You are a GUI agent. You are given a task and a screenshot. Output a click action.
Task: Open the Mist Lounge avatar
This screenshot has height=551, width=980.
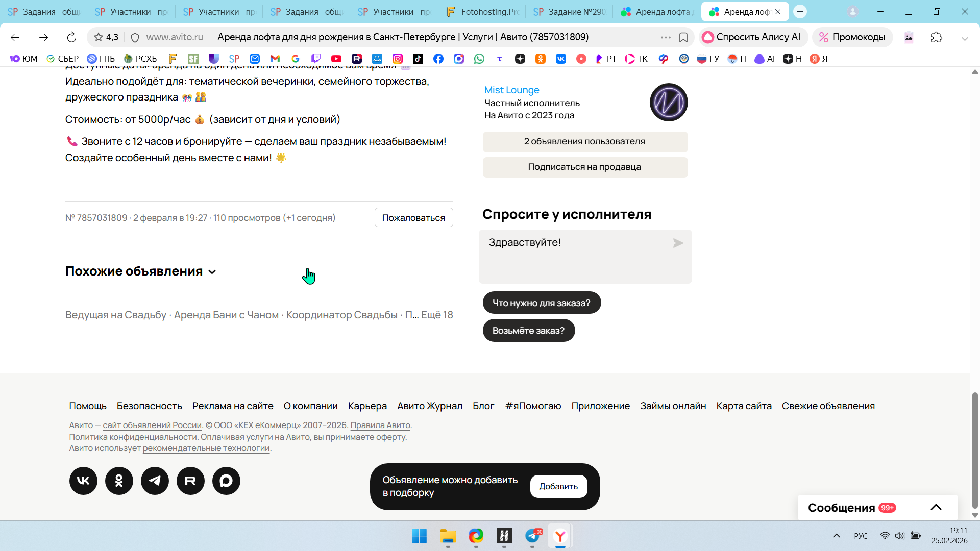pyautogui.click(x=669, y=102)
